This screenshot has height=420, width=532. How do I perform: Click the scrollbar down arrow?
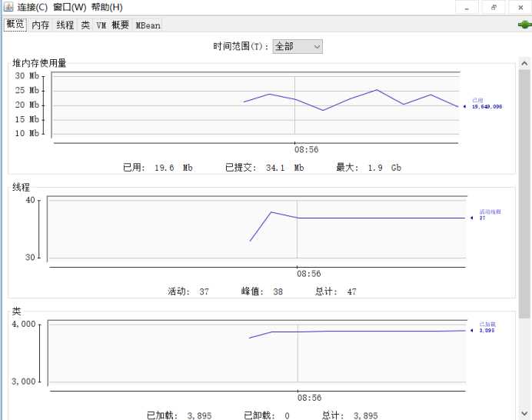coord(524,414)
